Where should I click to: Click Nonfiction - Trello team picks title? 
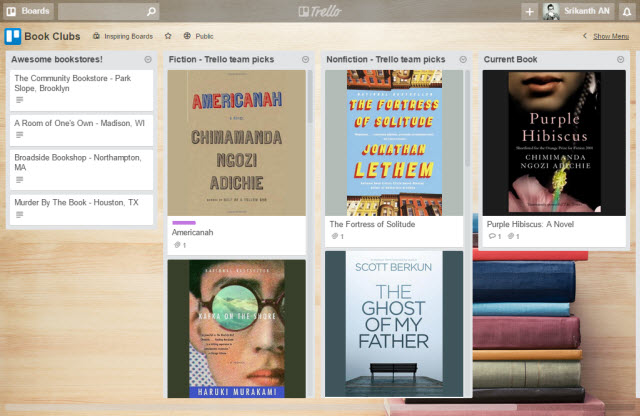(x=386, y=60)
